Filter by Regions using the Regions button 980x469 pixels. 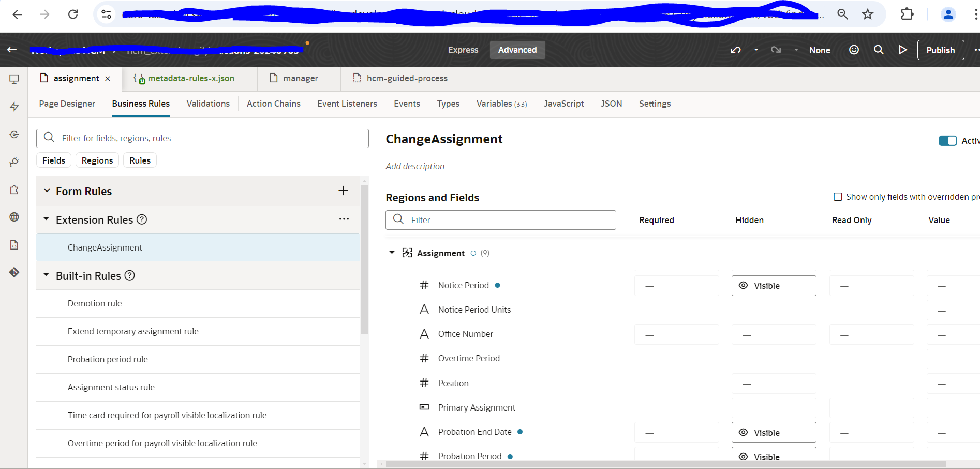pyautogui.click(x=97, y=160)
